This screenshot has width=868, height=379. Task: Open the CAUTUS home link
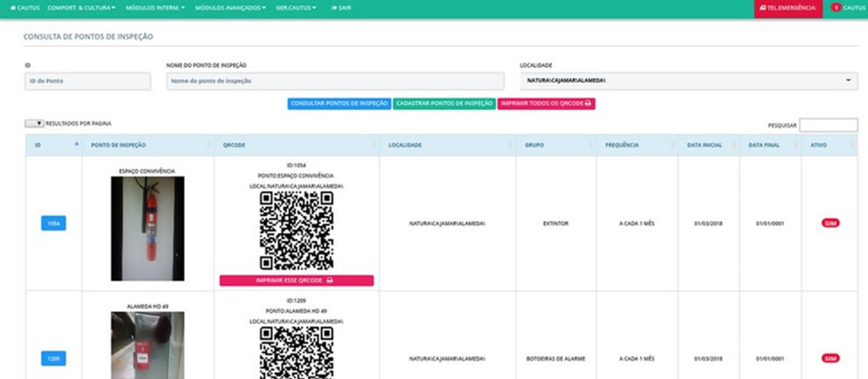[x=25, y=8]
